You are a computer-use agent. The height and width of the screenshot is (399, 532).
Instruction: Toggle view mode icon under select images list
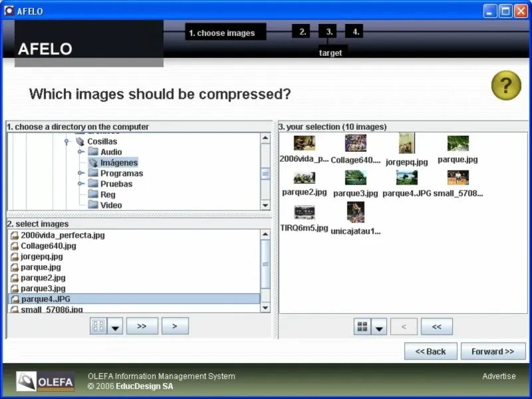[98, 326]
